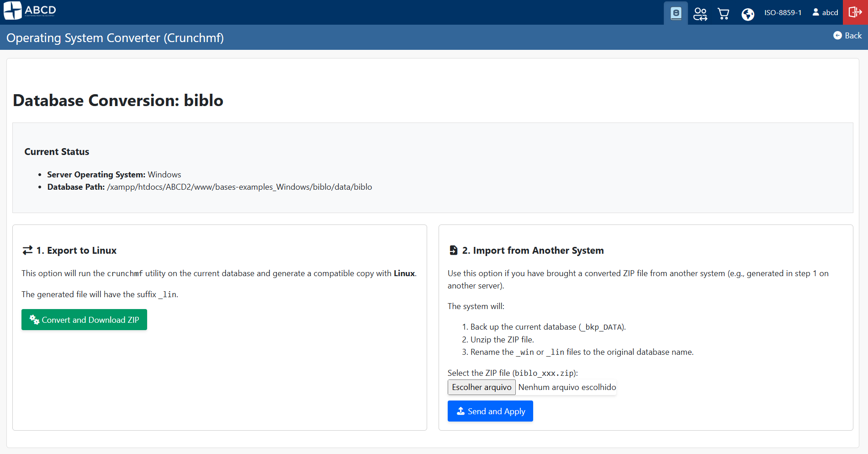
Task: Click Escolher arquivo to choose a ZIP file
Action: tap(481, 387)
